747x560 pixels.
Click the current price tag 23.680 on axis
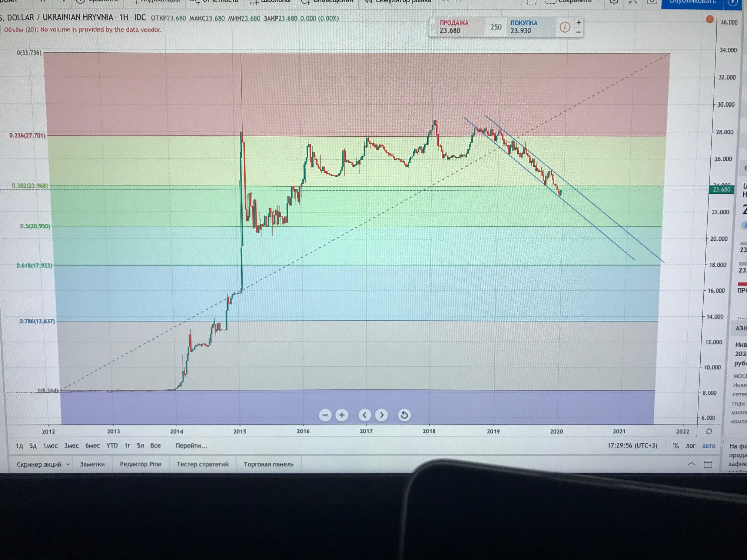[721, 190]
